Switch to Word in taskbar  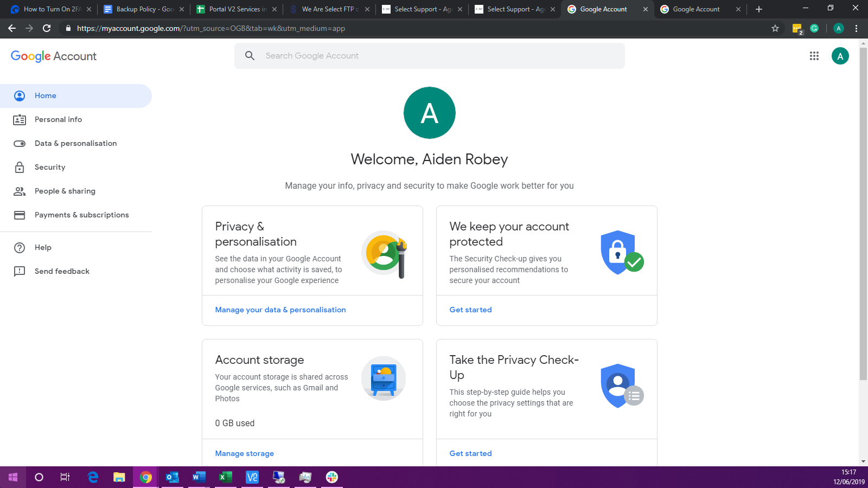pyautogui.click(x=199, y=477)
